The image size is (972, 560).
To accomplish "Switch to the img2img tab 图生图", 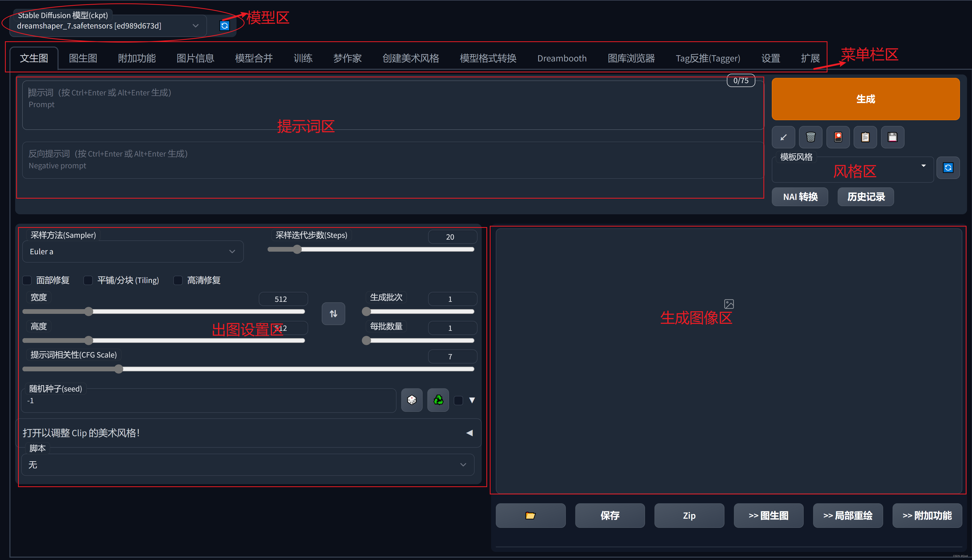I will pos(83,59).
